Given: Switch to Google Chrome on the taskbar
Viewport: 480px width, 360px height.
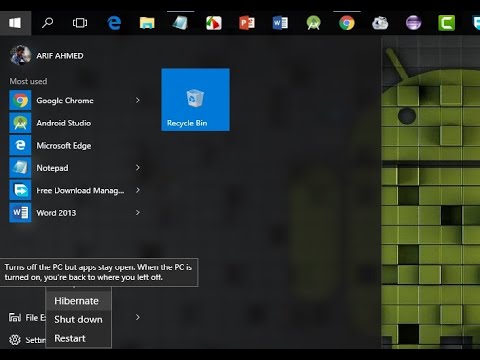Looking at the screenshot, I should point(347,23).
